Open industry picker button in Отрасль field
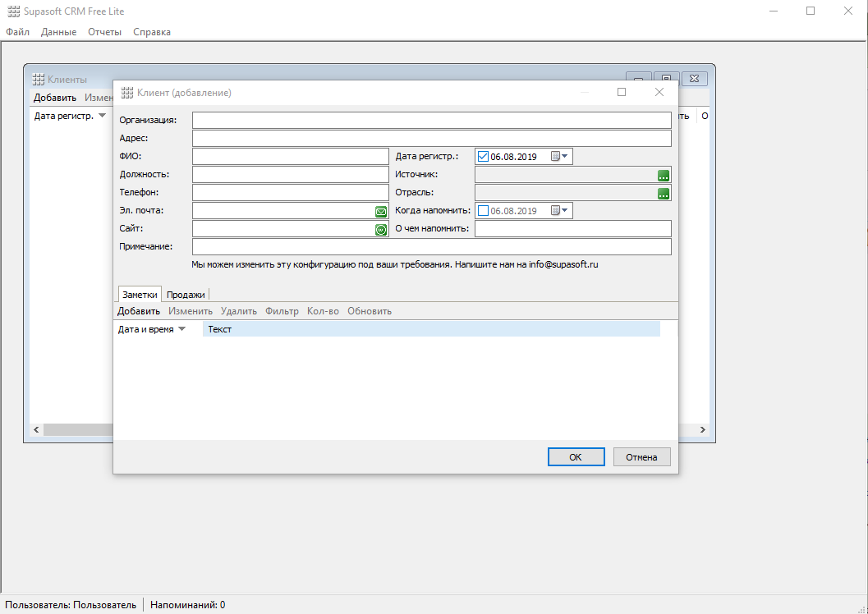The width and height of the screenshot is (868, 614). click(x=664, y=194)
